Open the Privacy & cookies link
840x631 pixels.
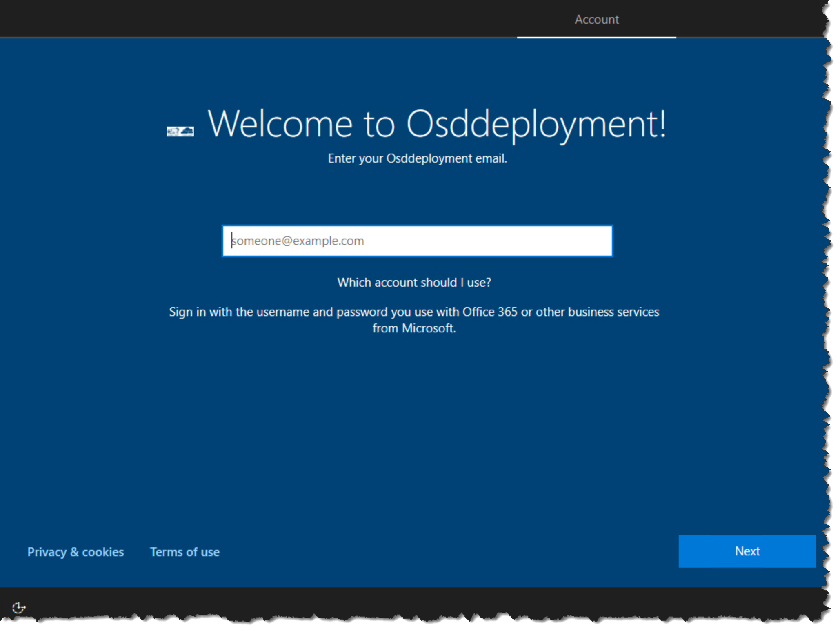[x=76, y=552]
